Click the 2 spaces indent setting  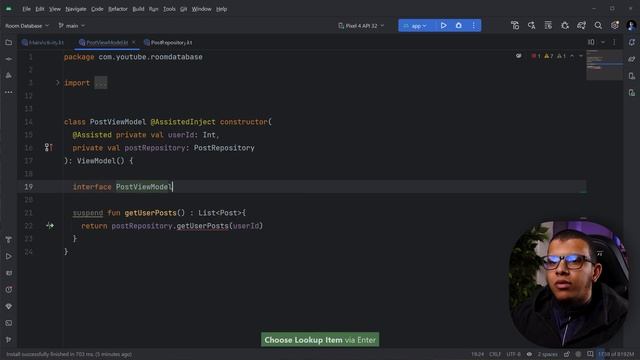coord(548,354)
